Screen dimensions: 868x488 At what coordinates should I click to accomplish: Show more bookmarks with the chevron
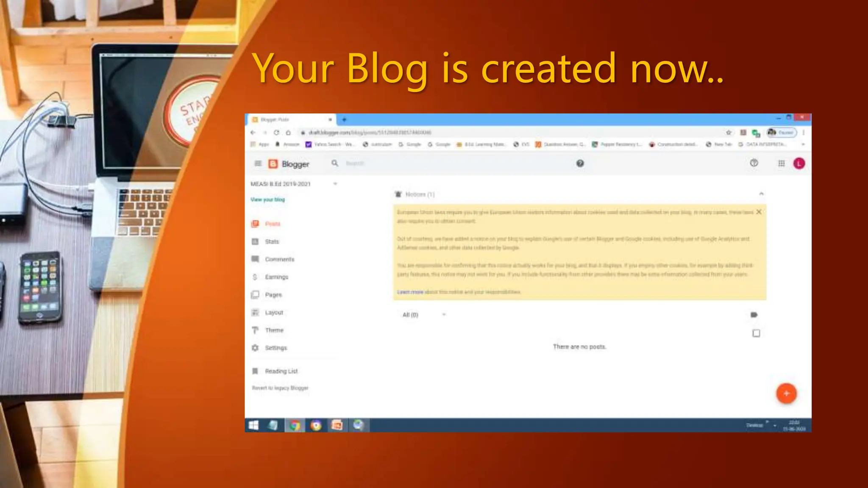pos(803,144)
